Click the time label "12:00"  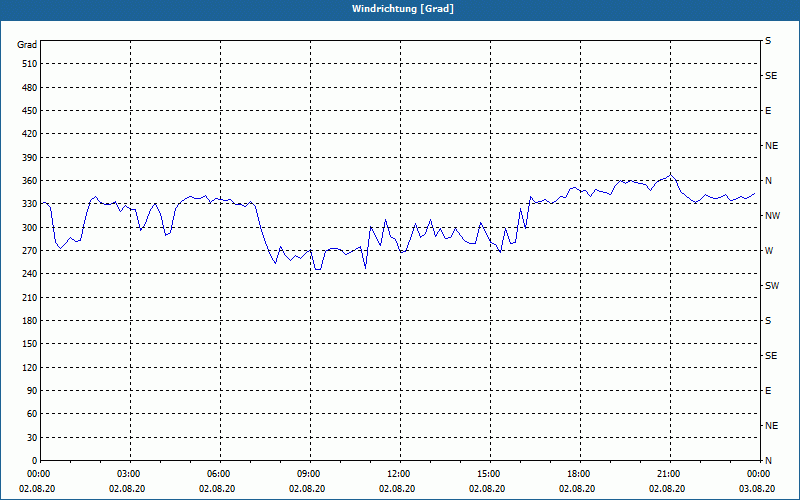[398, 473]
